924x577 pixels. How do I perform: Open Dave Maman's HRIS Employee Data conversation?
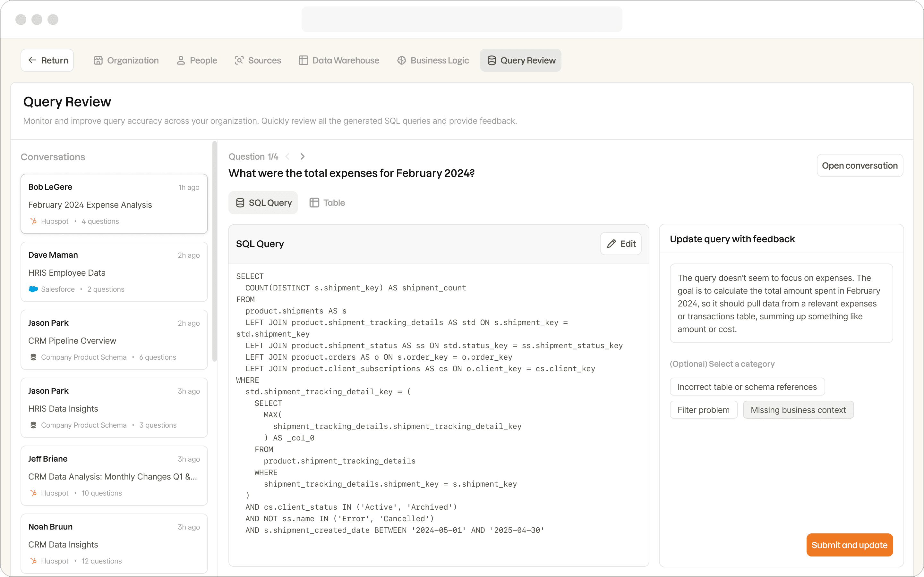[x=114, y=272]
